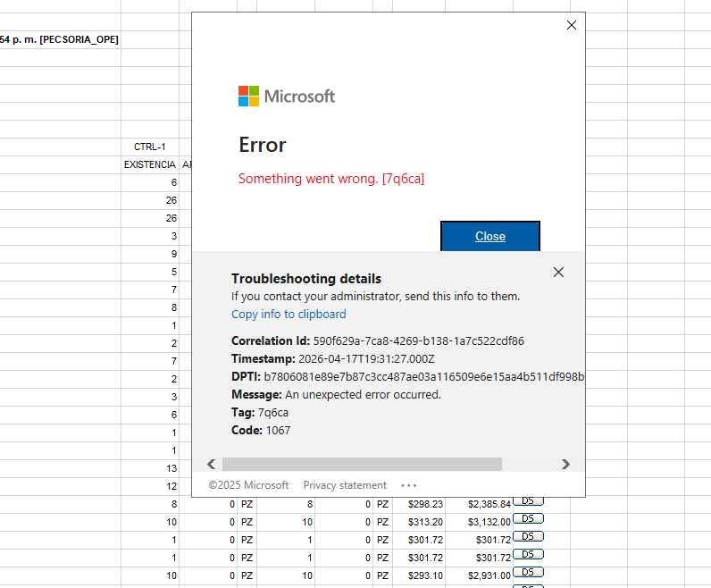This screenshot has width=711, height=588.
Task: Click the horizontal scrollbar thumb in troubleshooting panel
Action: [362, 464]
